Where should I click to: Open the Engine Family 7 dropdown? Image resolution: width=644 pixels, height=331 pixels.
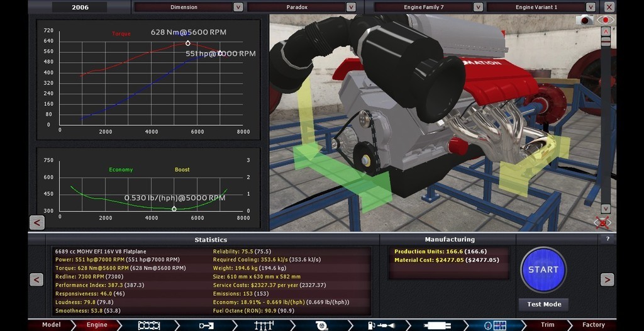tap(478, 7)
